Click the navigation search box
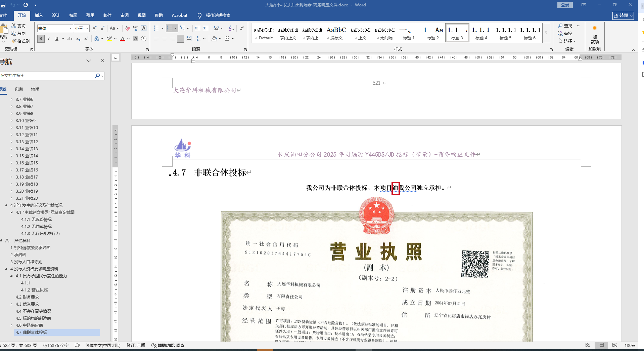Image resolution: width=644 pixels, height=351 pixels. click(48, 76)
